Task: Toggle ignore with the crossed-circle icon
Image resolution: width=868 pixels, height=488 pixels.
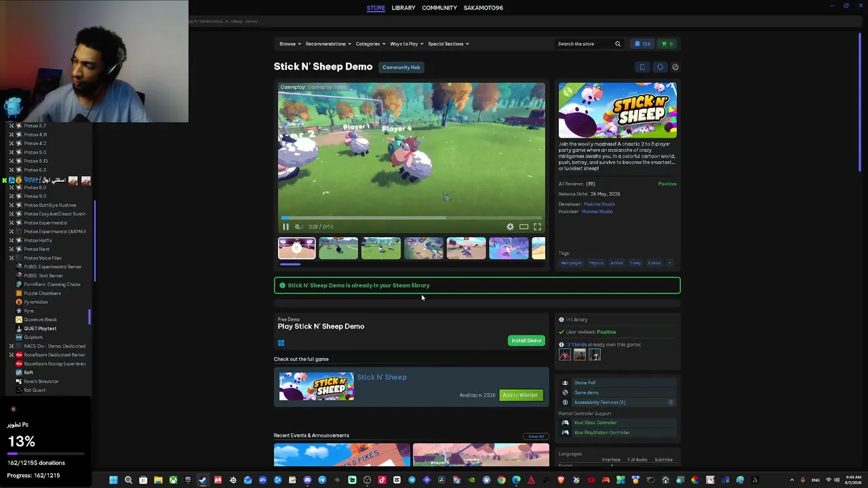Action: point(675,67)
